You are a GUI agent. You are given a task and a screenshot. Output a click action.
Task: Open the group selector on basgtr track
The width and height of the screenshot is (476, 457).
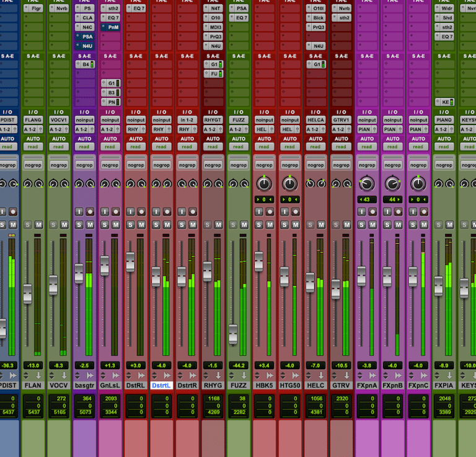pyautogui.click(x=84, y=165)
